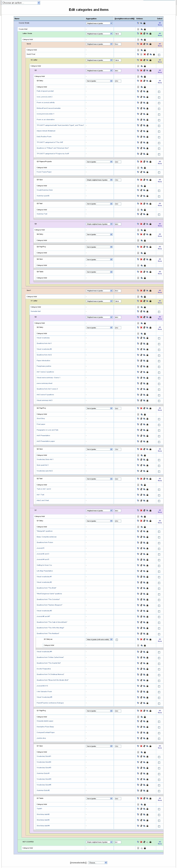The height and width of the screenshot is (868, 177).
Task: Show the hidden NOT COUNTED category
Action: (x=147, y=842)
